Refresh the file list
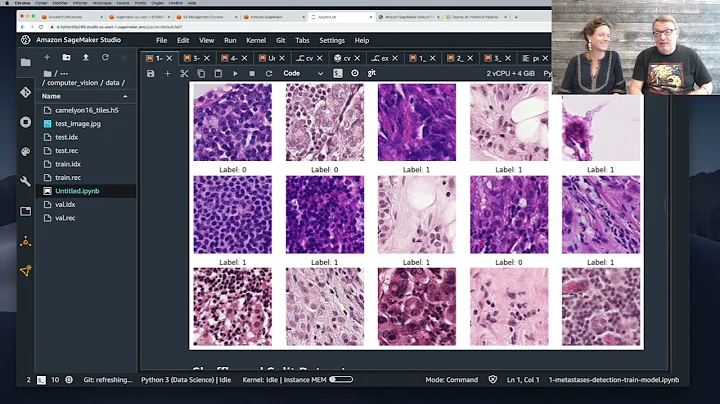Image resolution: width=720 pixels, height=404 pixels. point(105,57)
